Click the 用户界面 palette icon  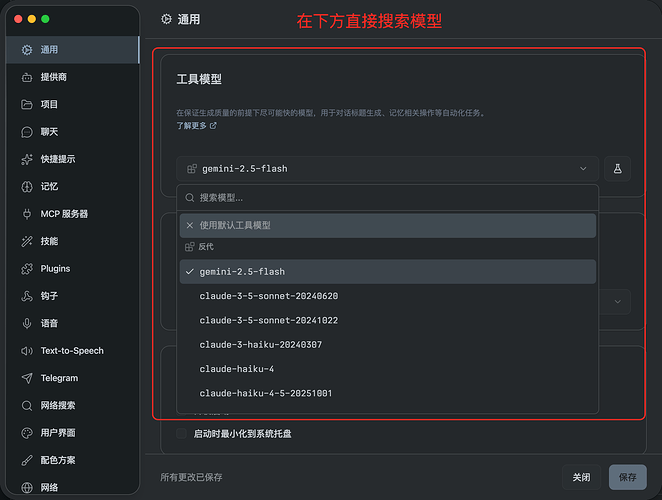(x=27, y=433)
